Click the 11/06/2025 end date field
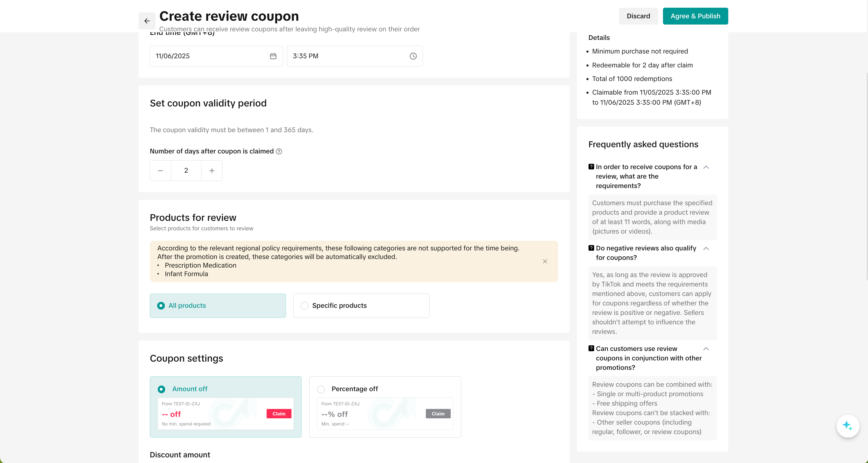This screenshot has height=463, width=868. point(209,56)
